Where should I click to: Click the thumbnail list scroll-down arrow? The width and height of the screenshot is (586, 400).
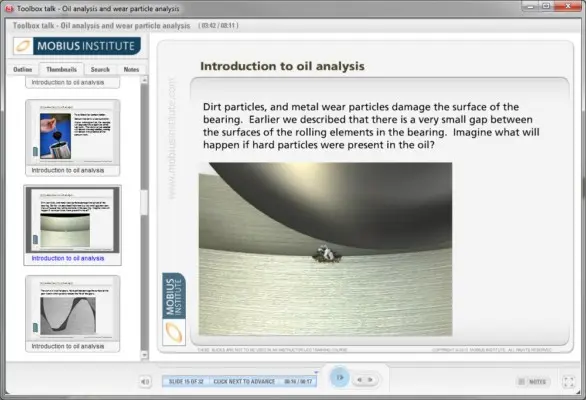pos(145,354)
